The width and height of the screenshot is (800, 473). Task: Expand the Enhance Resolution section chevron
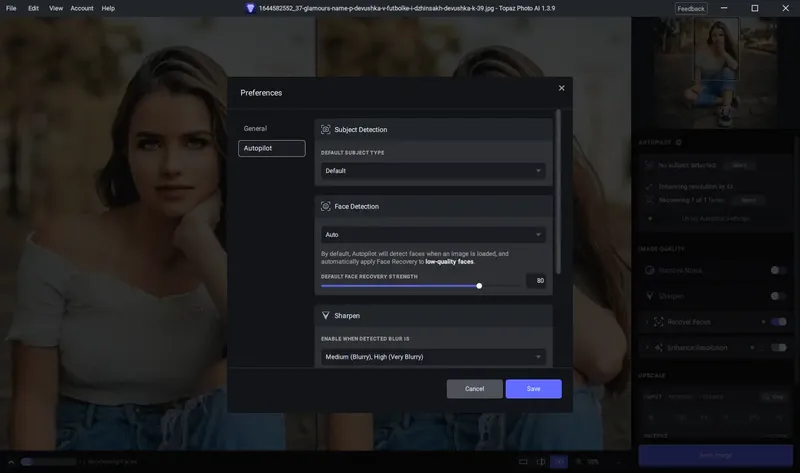[x=647, y=347]
